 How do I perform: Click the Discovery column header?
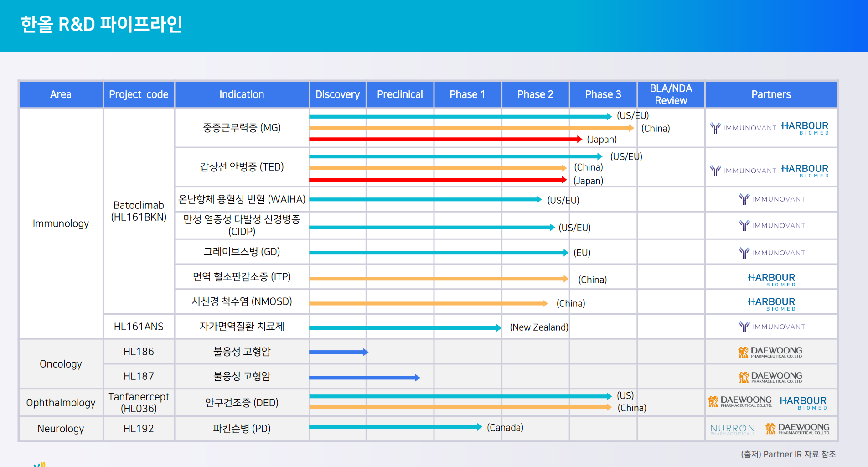pos(338,94)
